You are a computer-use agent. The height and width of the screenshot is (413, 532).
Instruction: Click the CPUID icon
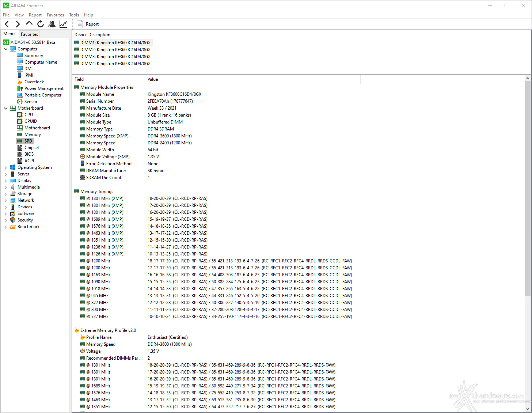[x=20, y=121]
